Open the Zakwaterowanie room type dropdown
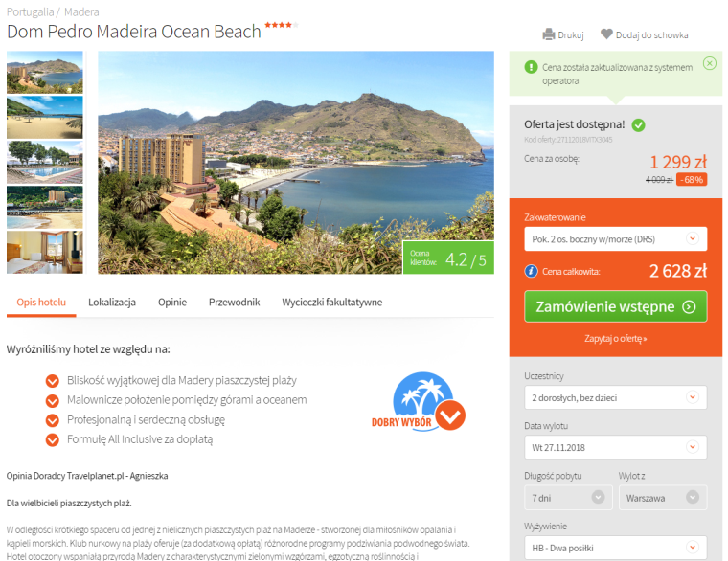Viewport: 728px width, 561px height. (615, 239)
